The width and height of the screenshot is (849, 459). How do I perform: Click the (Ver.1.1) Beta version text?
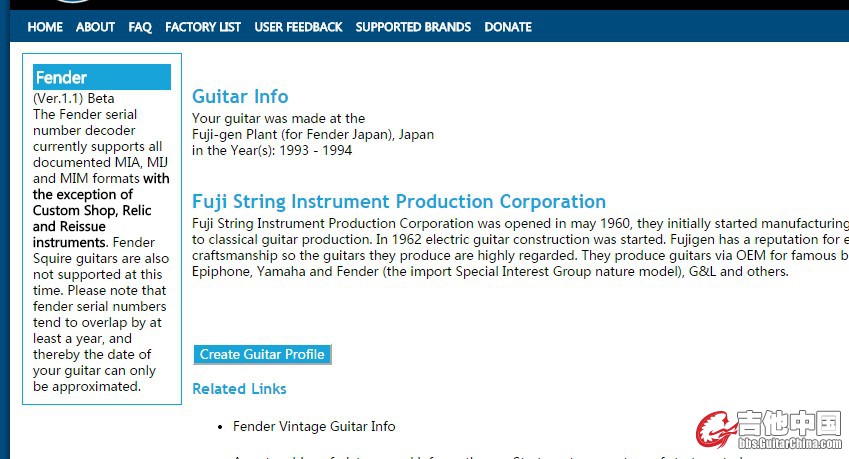pyautogui.click(x=74, y=99)
